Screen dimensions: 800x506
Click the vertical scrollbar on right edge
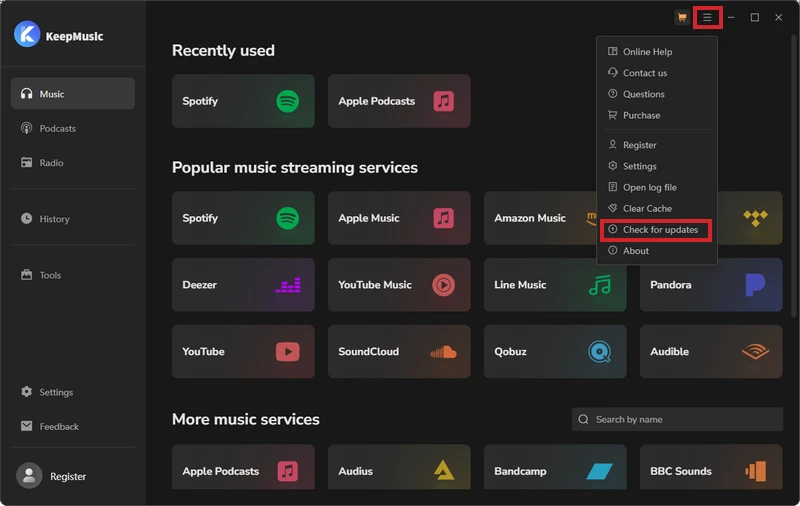(x=794, y=176)
